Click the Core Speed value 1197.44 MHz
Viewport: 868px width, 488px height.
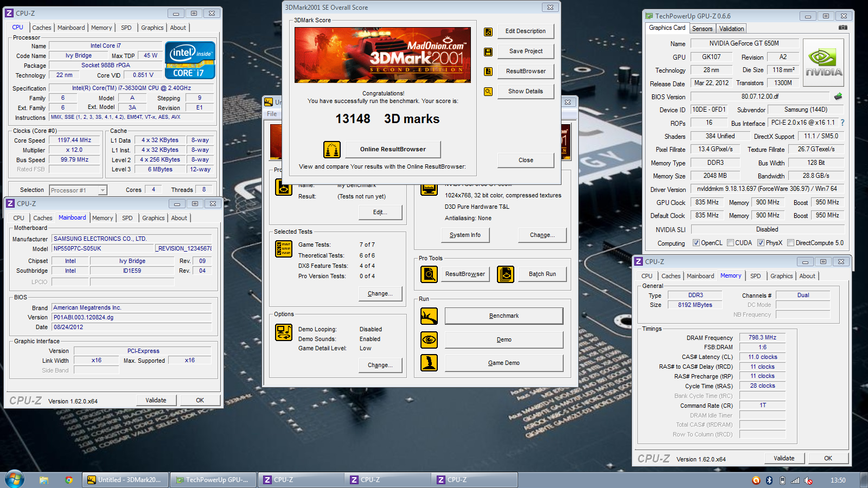click(x=74, y=140)
